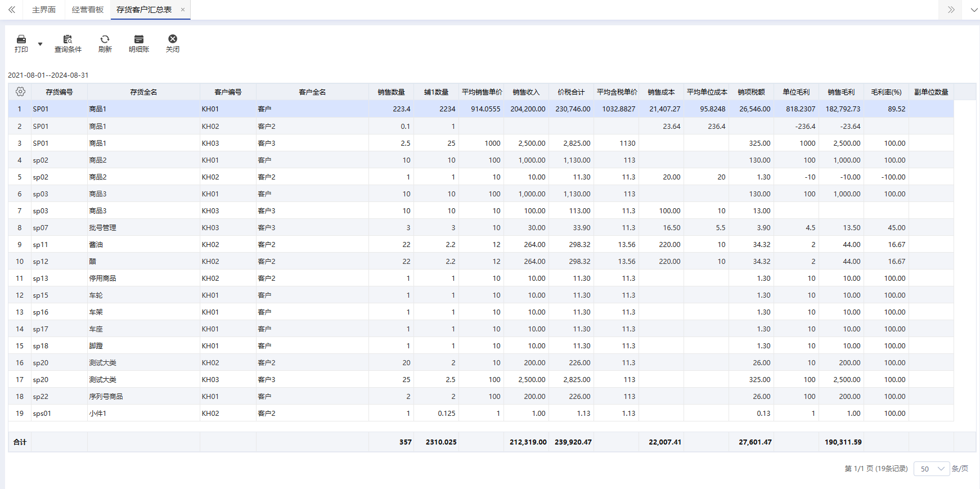Click the sps01 inventory code cell
This screenshot has width=980, height=489.
[x=59, y=413]
